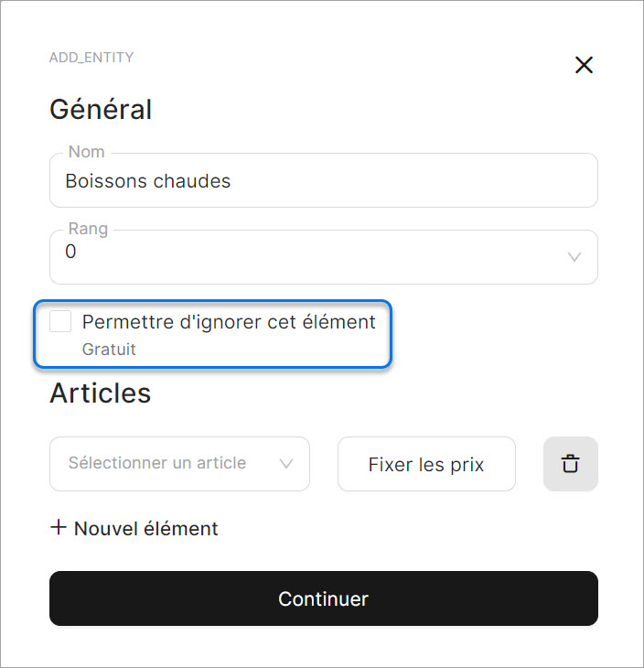Enable the Permettre d'ignorer cet élément checkbox
Screen dimensions: 644x668
[x=61, y=321]
